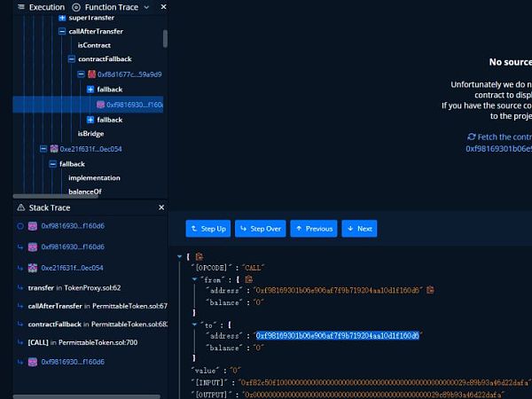Viewport: 532px width, 399px height.
Task: Collapse the contractFallback tree node
Action: tap(72, 59)
